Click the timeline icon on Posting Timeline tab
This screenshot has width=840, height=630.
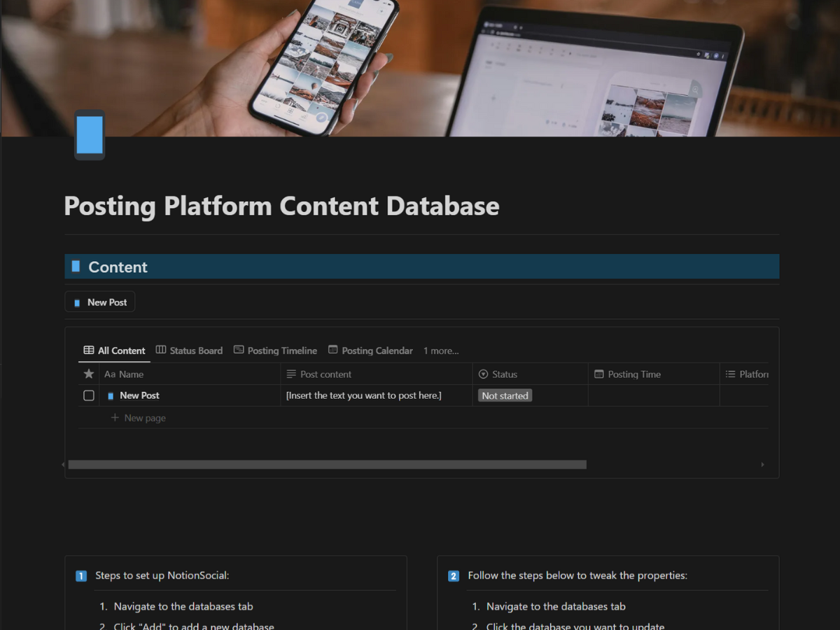239,350
